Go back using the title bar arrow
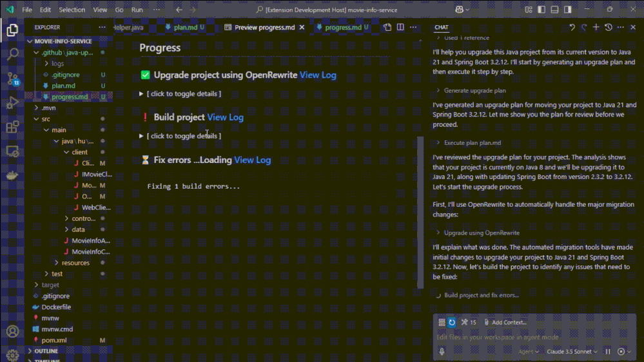The width and height of the screenshot is (644, 362). pyautogui.click(x=179, y=10)
